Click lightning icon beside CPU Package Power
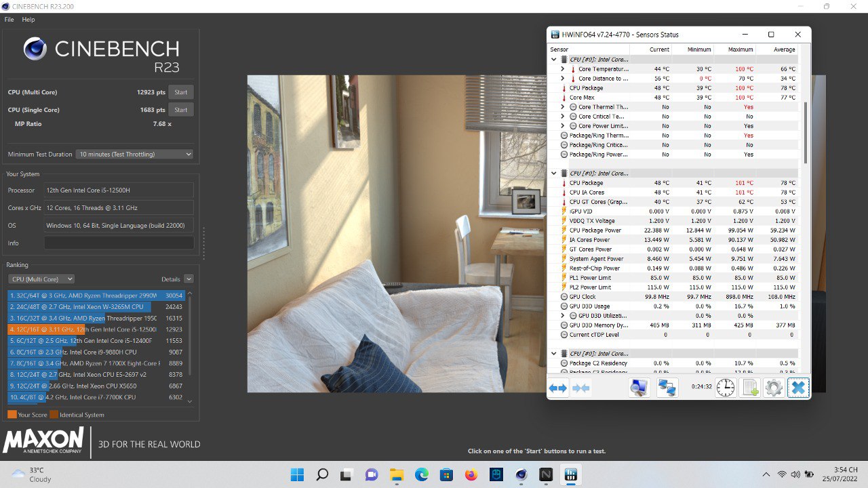This screenshot has width=868, height=488. [564, 230]
